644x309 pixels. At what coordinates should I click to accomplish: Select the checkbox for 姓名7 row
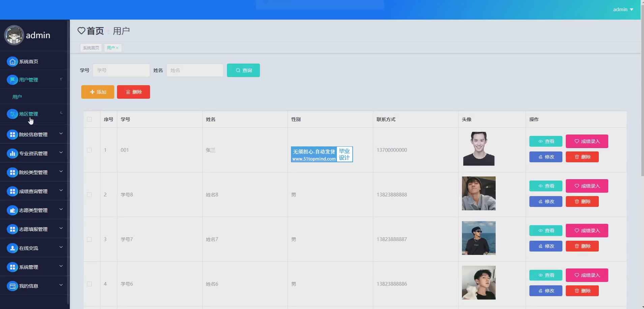[x=89, y=240]
